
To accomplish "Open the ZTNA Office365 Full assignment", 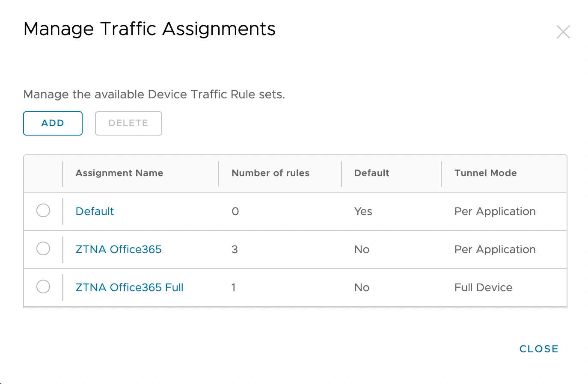I will point(129,287).
